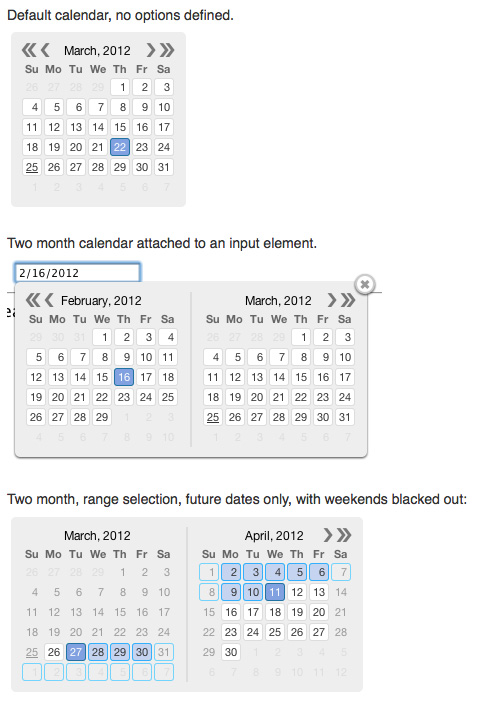
Task: Select March 31 in popup right month
Action: point(345,417)
